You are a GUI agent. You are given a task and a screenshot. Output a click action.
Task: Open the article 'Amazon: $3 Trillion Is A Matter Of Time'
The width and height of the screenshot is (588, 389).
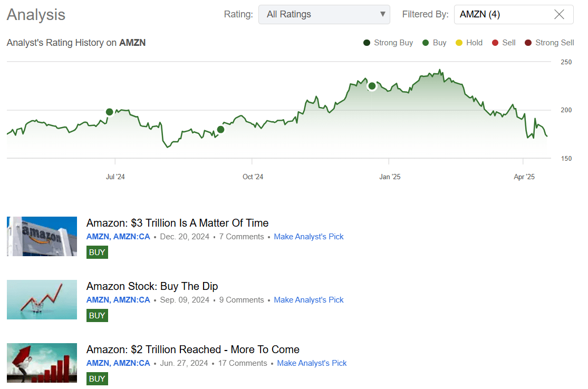click(177, 223)
